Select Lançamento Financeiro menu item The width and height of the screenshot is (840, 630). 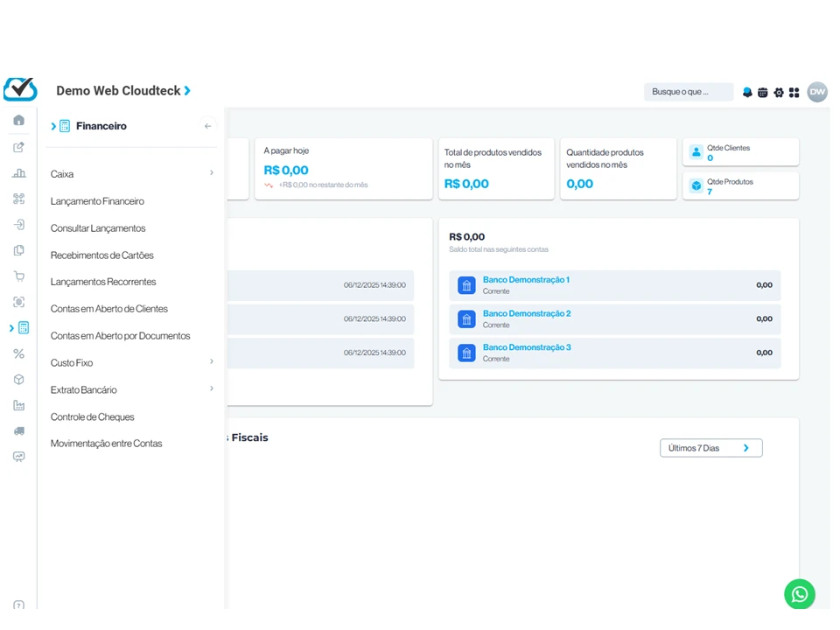click(x=97, y=201)
